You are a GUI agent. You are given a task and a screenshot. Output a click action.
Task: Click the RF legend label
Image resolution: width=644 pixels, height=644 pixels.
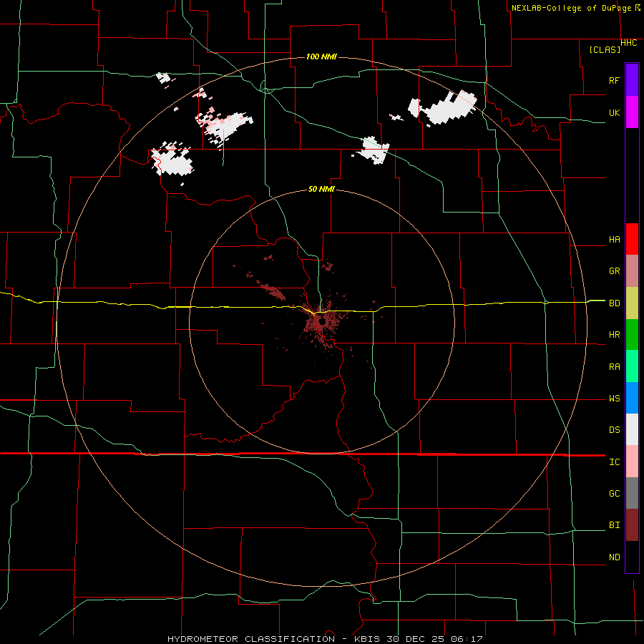[614, 80]
